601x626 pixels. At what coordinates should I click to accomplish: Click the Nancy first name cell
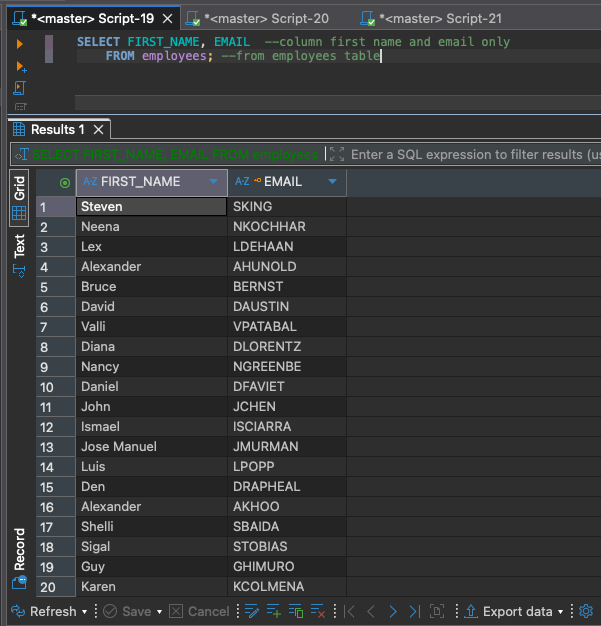click(x=151, y=366)
